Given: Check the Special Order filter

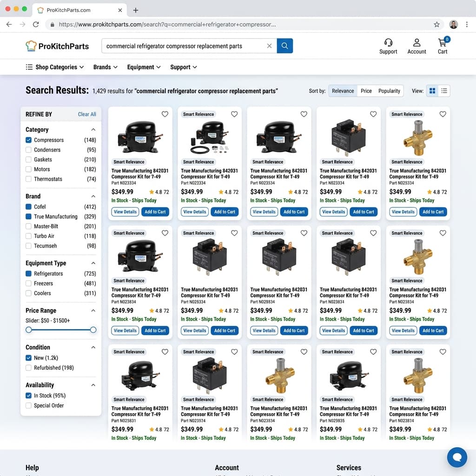Looking at the screenshot, I should point(28,405).
